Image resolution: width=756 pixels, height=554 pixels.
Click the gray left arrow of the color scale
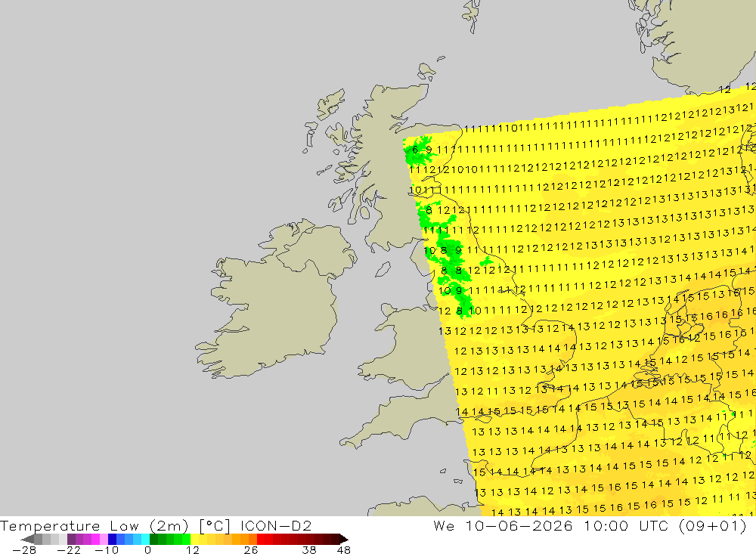tap(27, 539)
